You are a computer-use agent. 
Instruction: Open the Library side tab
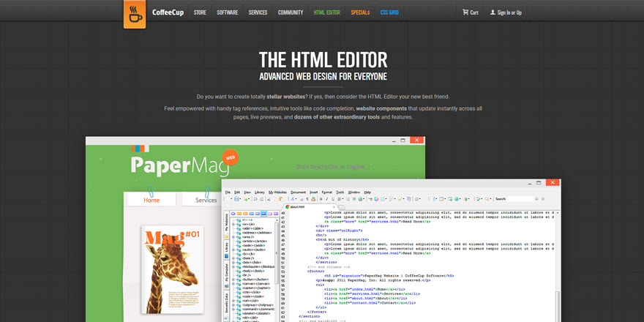[226, 251]
